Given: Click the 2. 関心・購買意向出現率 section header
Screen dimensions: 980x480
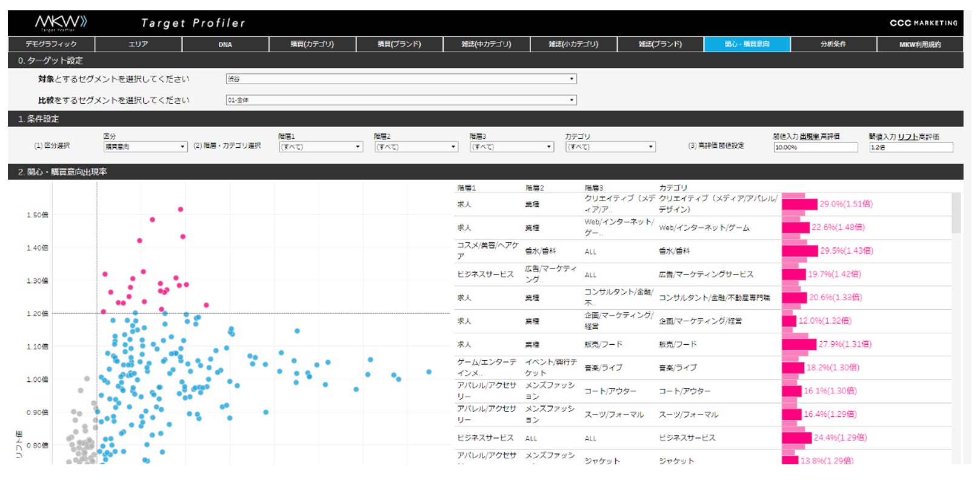Looking at the screenshot, I should (485, 172).
